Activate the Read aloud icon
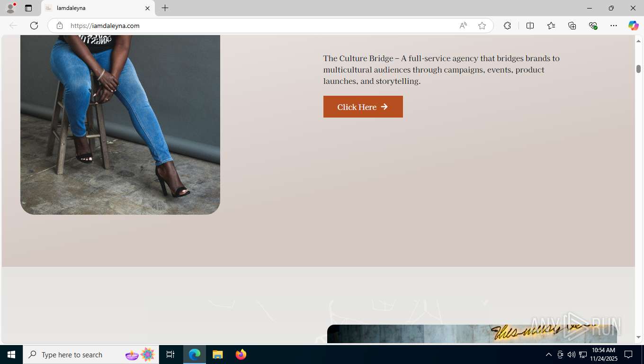 pyautogui.click(x=463, y=26)
